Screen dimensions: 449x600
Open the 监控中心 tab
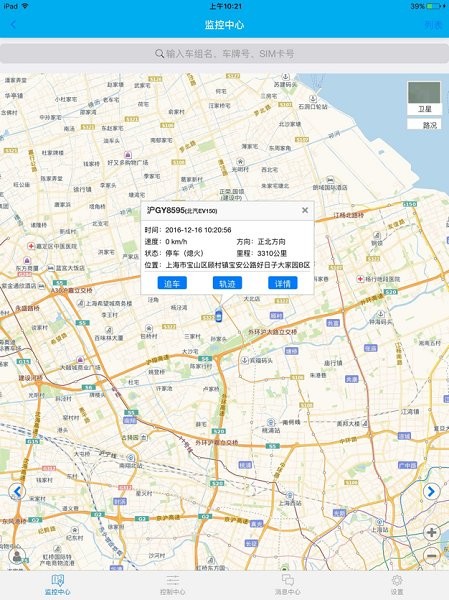click(x=57, y=585)
